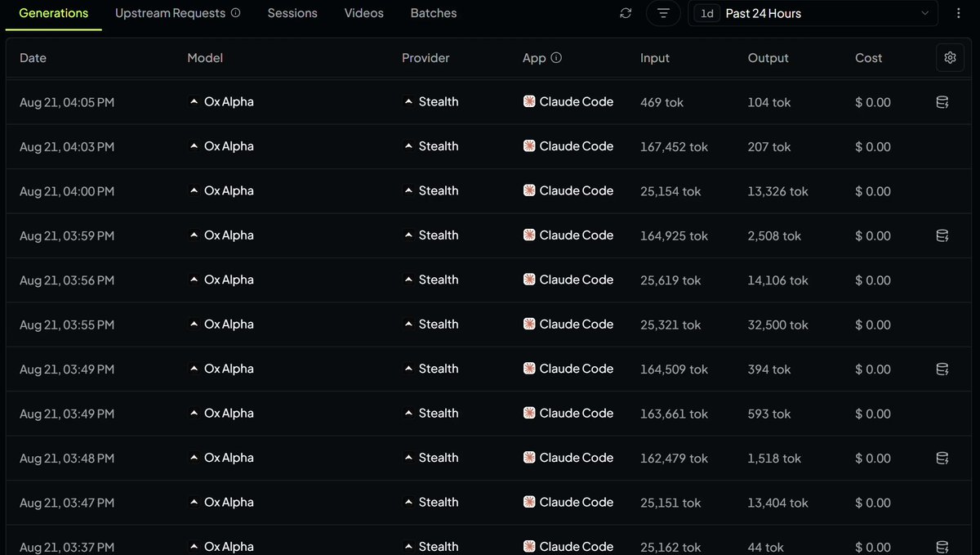Click Ox Alpha model icon in 04:00 PM row

(194, 190)
